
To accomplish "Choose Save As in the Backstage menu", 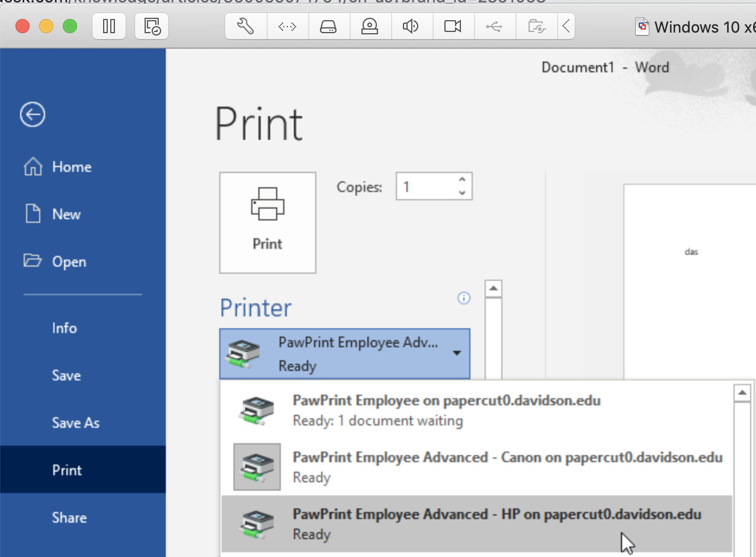I will pos(83,422).
